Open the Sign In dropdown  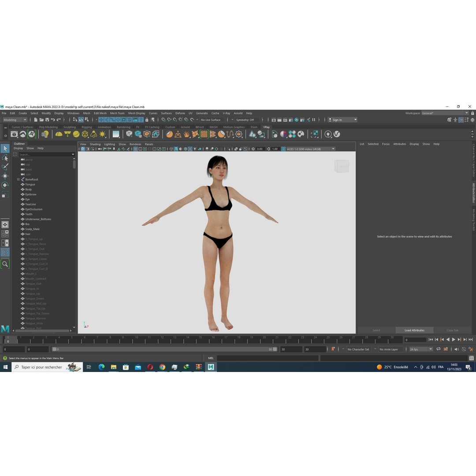[342, 120]
